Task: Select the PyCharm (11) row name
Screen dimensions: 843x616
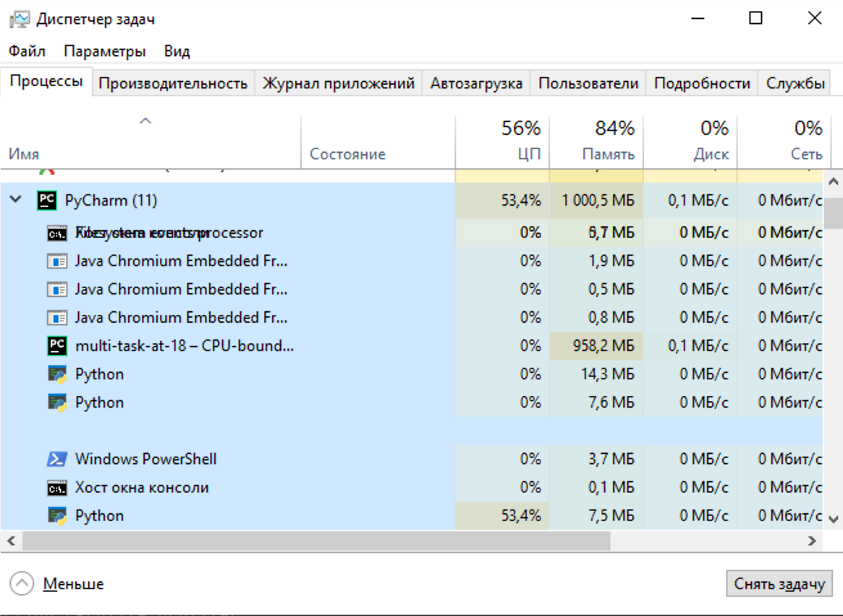Action: [x=111, y=200]
